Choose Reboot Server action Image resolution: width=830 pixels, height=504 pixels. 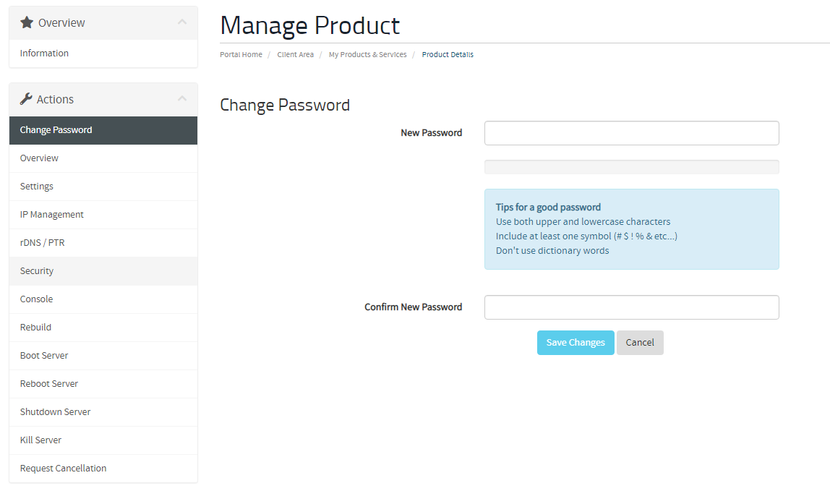tap(103, 384)
